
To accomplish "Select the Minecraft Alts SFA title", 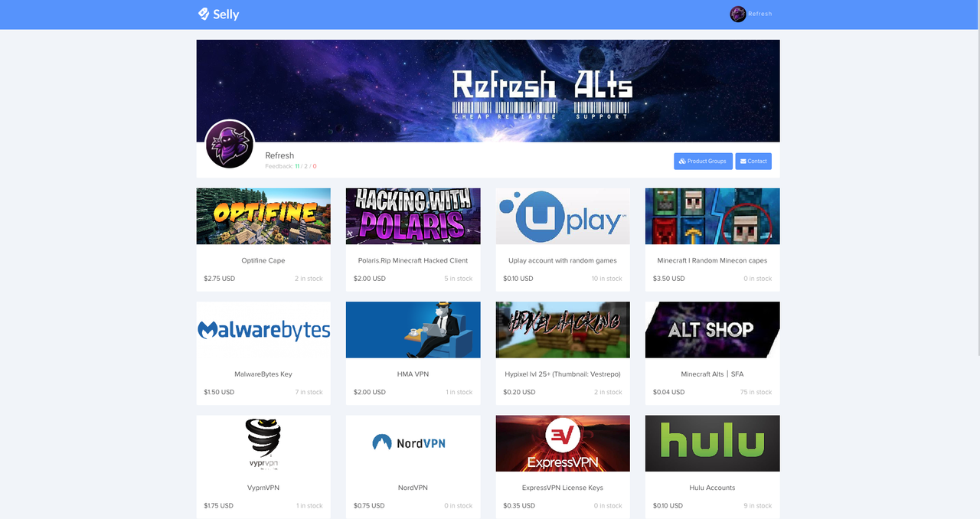I will coord(713,374).
